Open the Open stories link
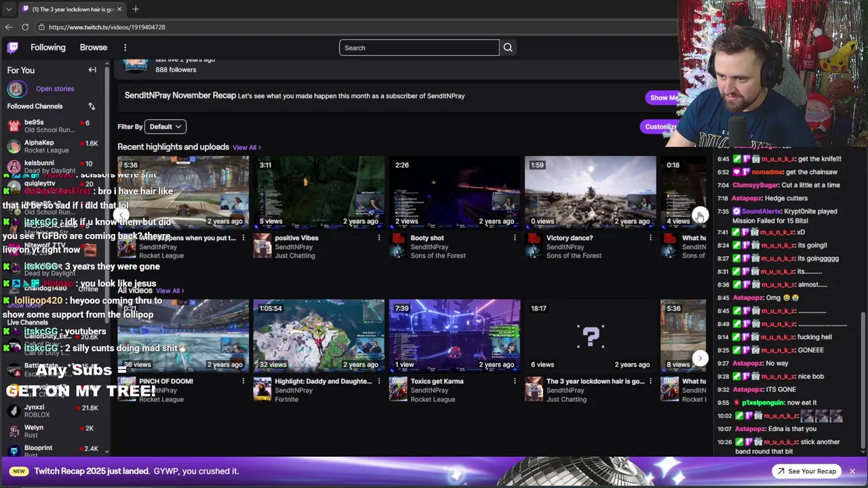This screenshot has height=488, width=868. 55,89
